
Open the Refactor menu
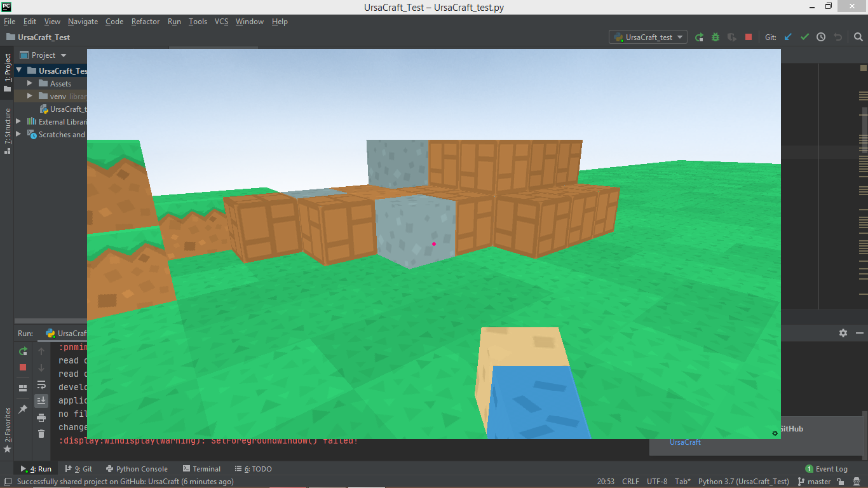click(x=146, y=21)
